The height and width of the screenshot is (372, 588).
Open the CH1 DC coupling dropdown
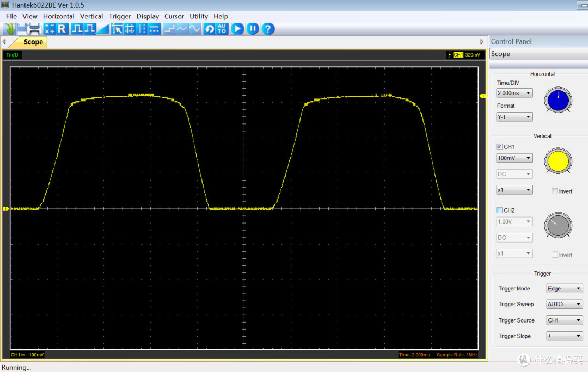(x=514, y=174)
